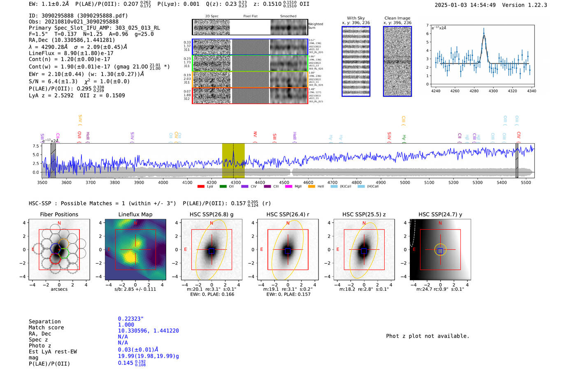Screen dimensions: 576x392
Task: Click the purple CIV legend swatch
Action: tap(245, 187)
